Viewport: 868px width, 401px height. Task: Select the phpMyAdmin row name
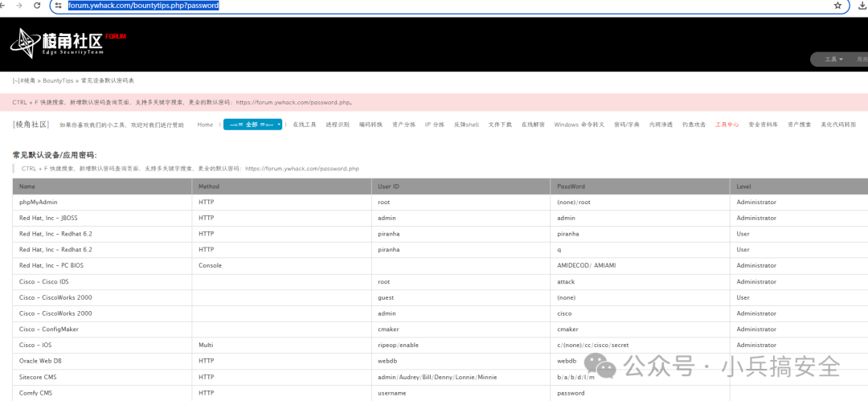click(x=39, y=203)
